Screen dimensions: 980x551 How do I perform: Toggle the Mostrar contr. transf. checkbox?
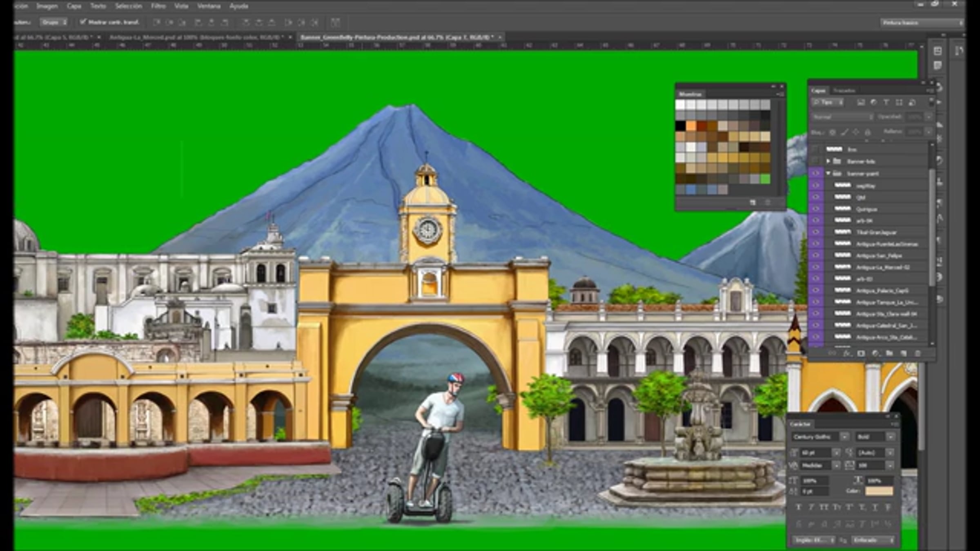tap(83, 22)
